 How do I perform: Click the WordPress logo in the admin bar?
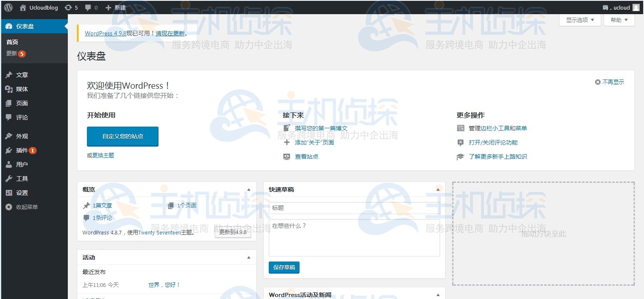tap(8, 7)
